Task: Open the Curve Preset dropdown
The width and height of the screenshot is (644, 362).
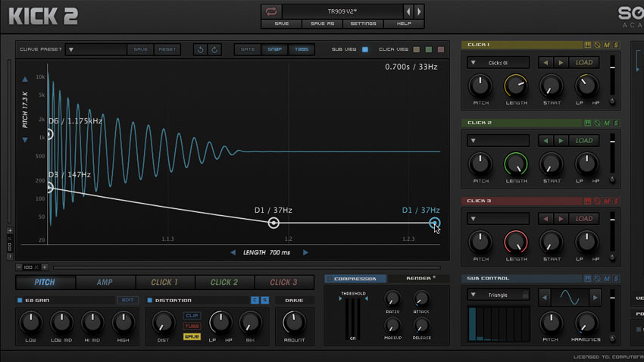Action: pos(96,50)
